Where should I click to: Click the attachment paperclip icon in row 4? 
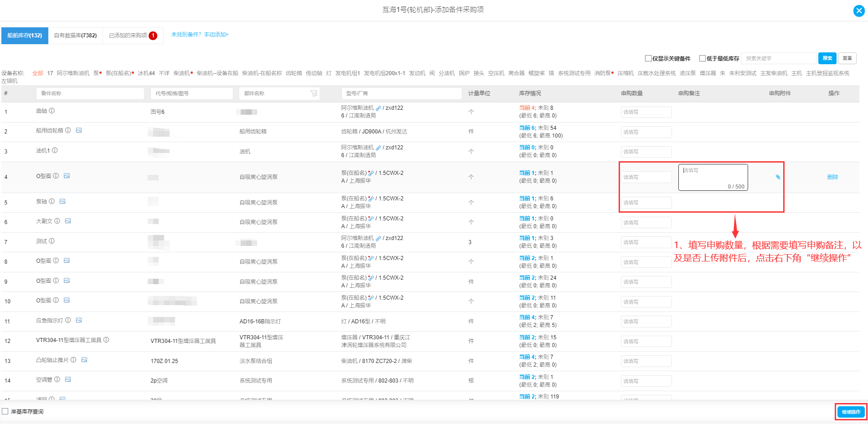coord(778,177)
